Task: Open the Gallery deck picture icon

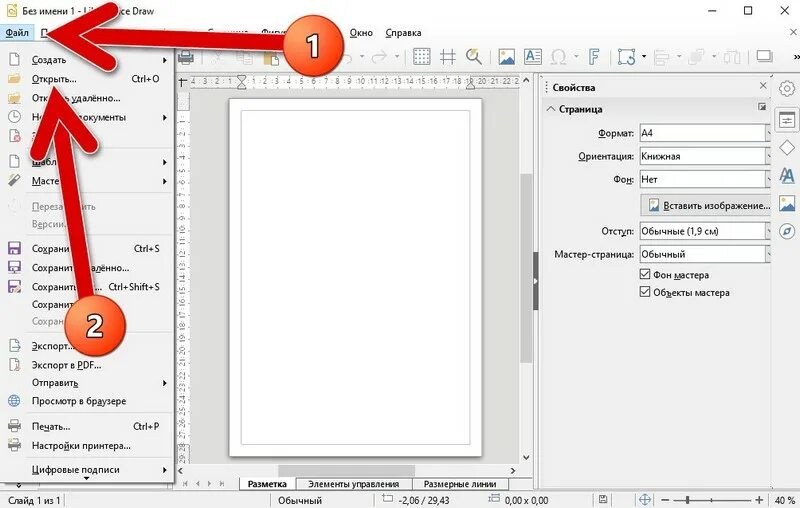Action: [787, 204]
